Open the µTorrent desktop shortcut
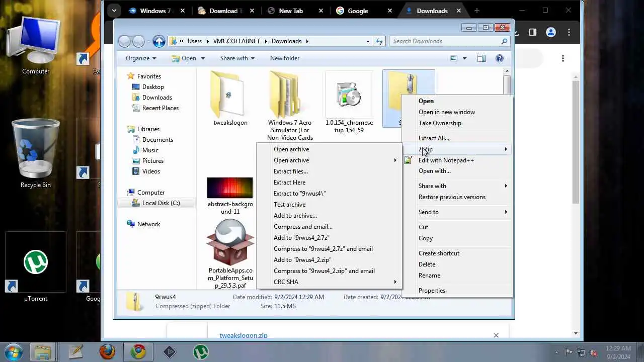The image size is (644, 362). (x=35, y=267)
